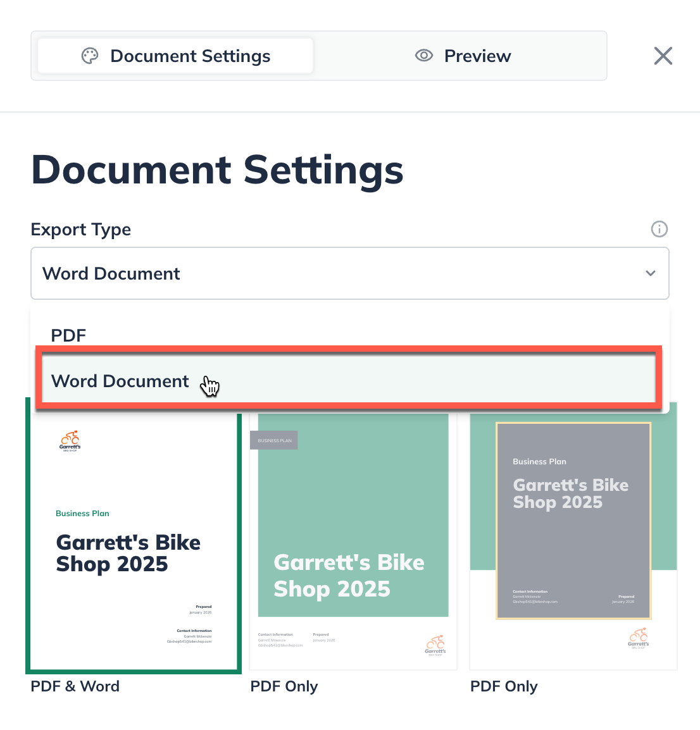Click the eye icon on the Preview tab
700x730 pixels.
pos(423,56)
